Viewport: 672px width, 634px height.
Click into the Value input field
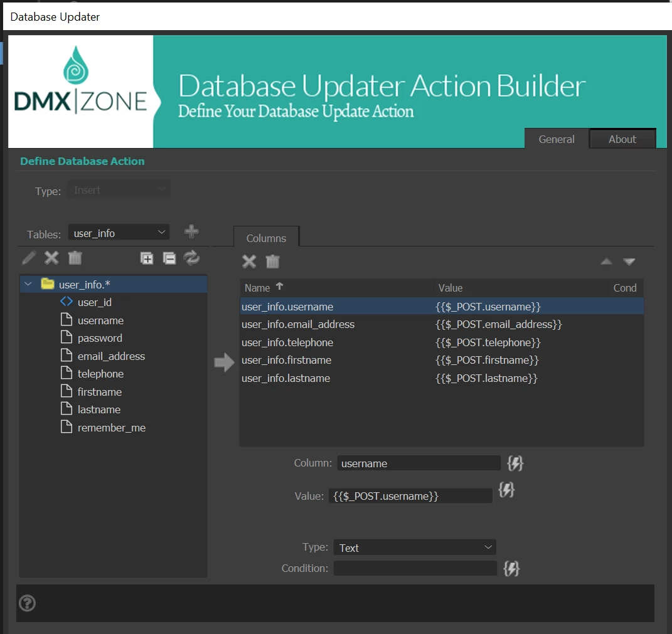[x=410, y=495]
